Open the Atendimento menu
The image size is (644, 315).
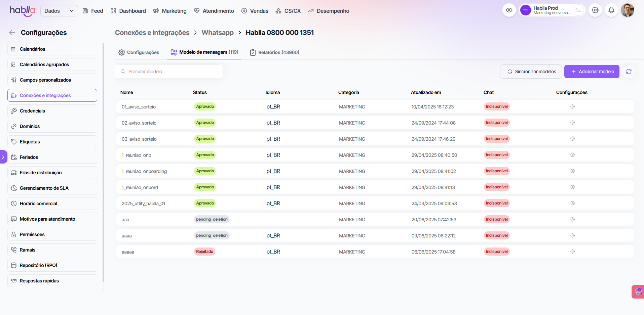pos(214,11)
